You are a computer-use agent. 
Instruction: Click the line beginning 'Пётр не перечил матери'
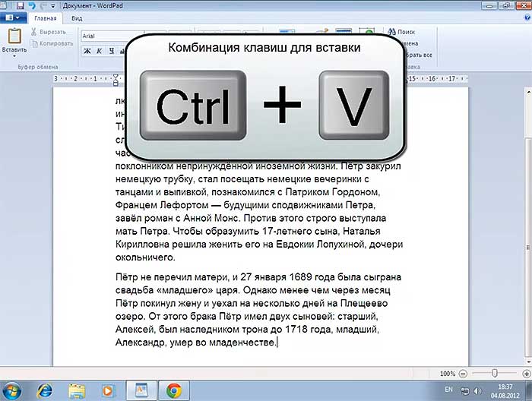click(258, 277)
